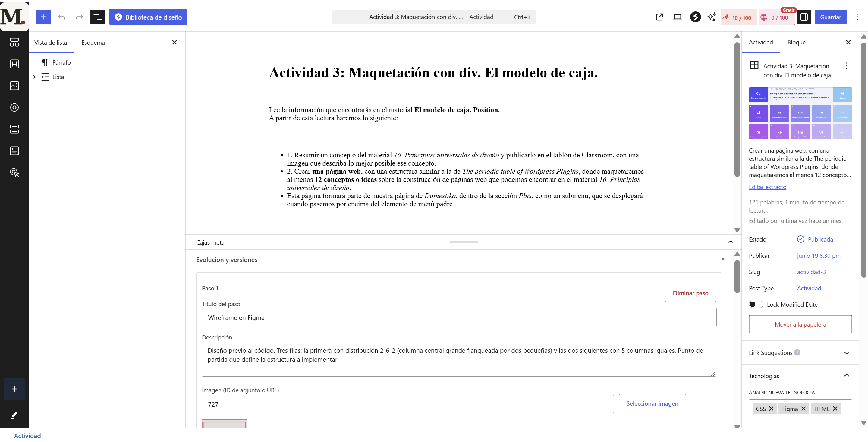Toggle Lock Modified Date switch
The image size is (868, 442).
[756, 304]
